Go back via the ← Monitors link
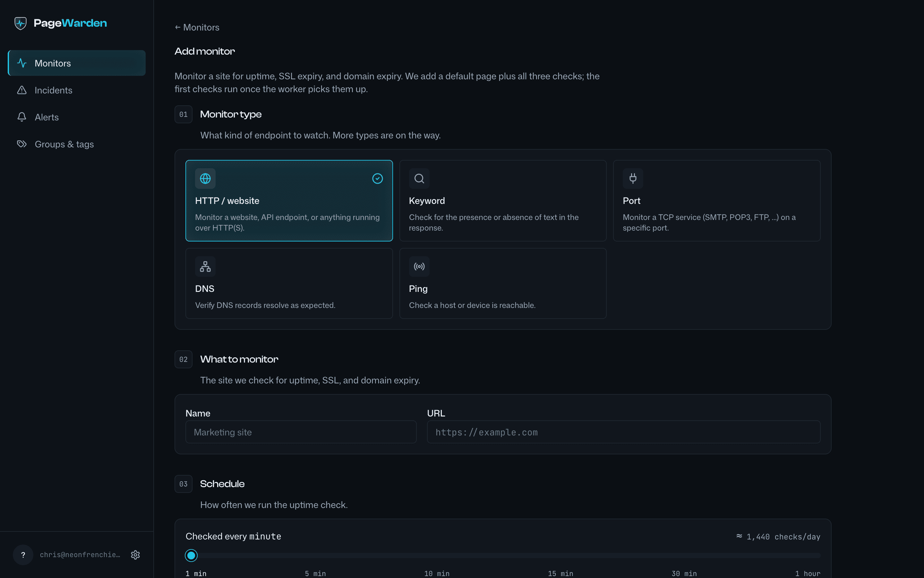924x578 pixels. (x=197, y=28)
